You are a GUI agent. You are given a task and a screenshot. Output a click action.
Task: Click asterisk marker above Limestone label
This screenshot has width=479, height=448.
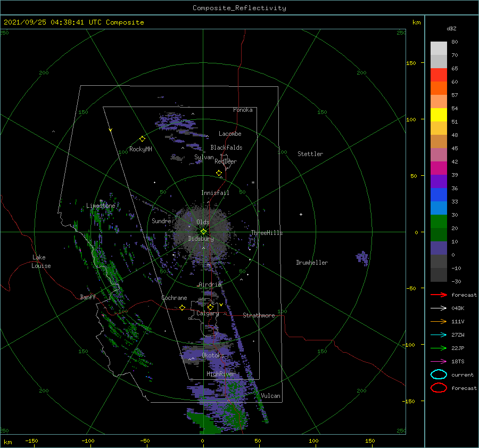[x=101, y=201]
